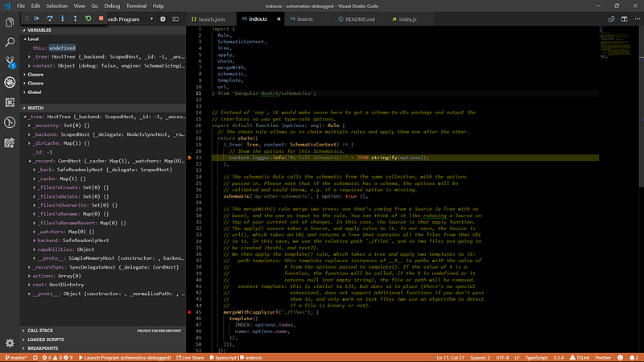Switch to the README.md tab
Screen dimensions: 644x362
[x=360, y=19]
